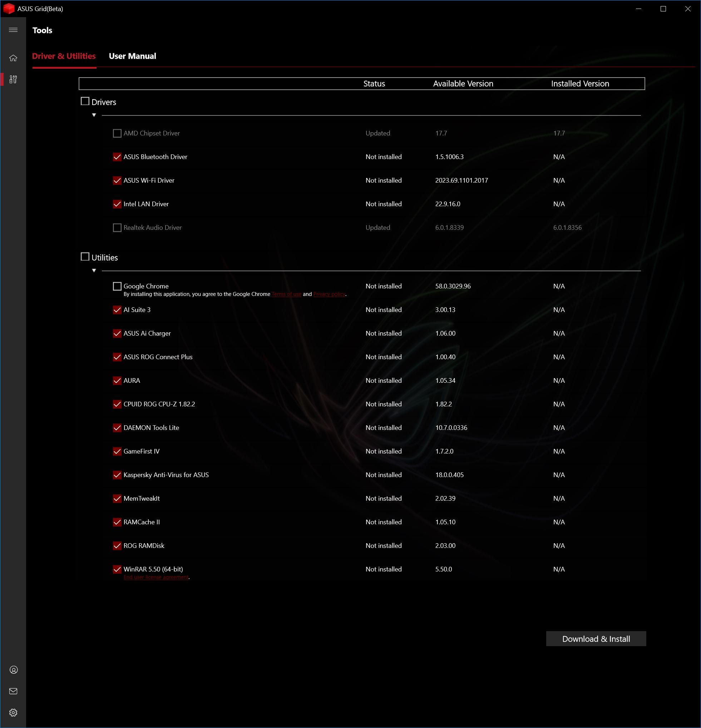Collapse the Drivers section arrow
This screenshot has height=728, width=701.
[94, 115]
